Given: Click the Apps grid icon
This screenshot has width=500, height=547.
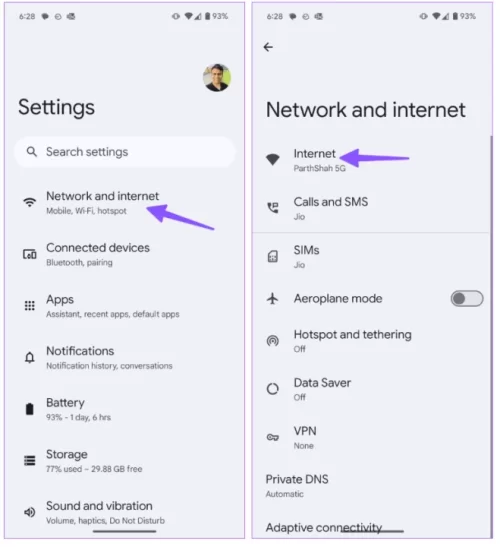Looking at the screenshot, I should 30,306.
